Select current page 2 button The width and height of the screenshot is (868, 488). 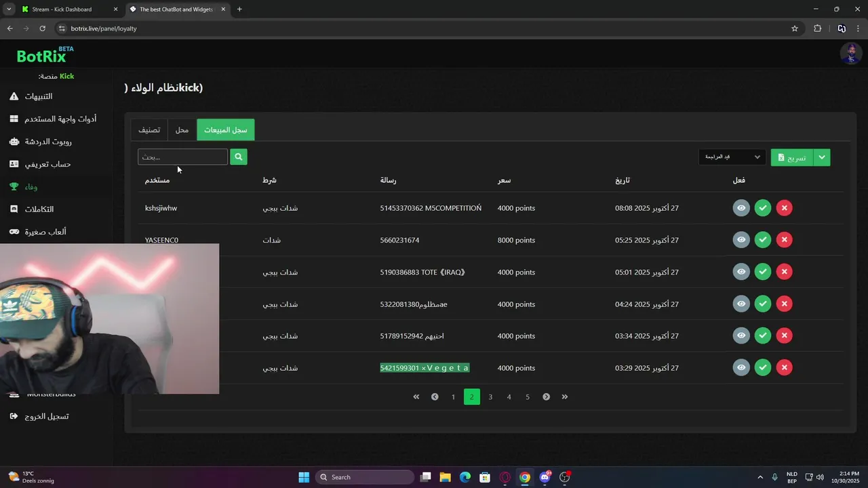tap(472, 396)
